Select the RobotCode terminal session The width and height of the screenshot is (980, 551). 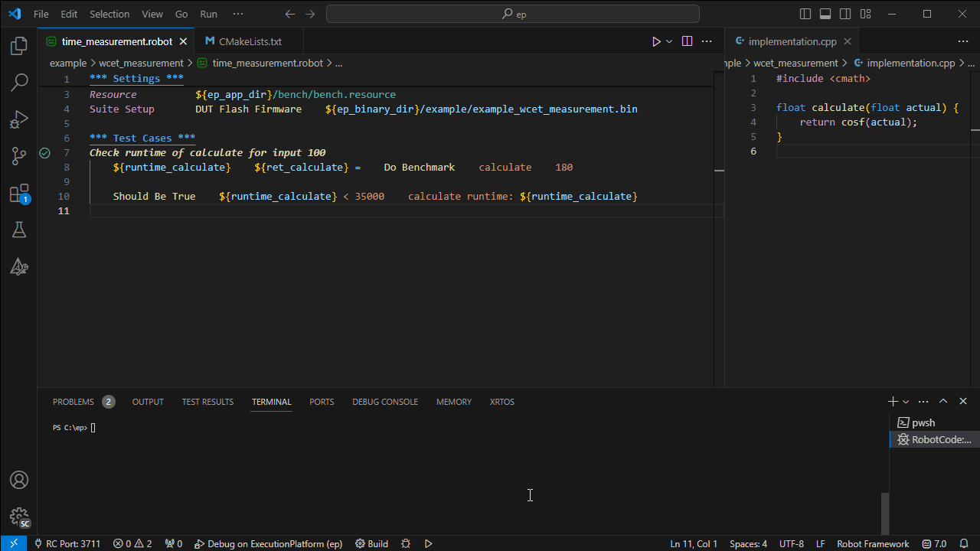[934, 439]
